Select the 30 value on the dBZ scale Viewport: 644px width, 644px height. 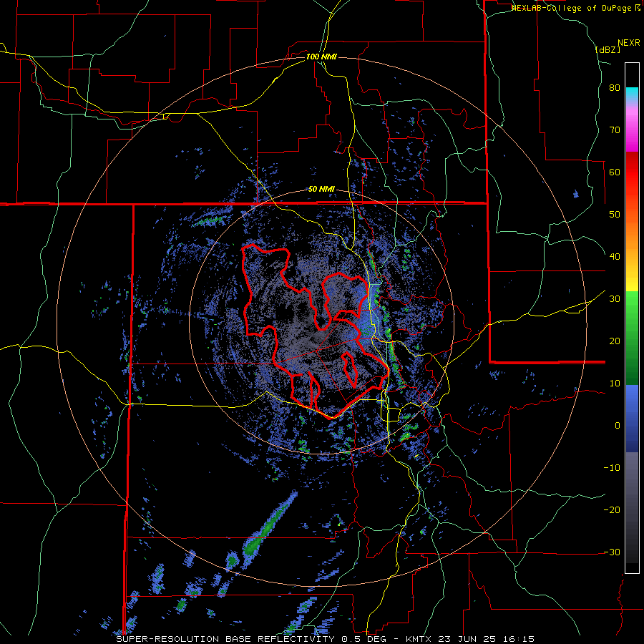615,299
